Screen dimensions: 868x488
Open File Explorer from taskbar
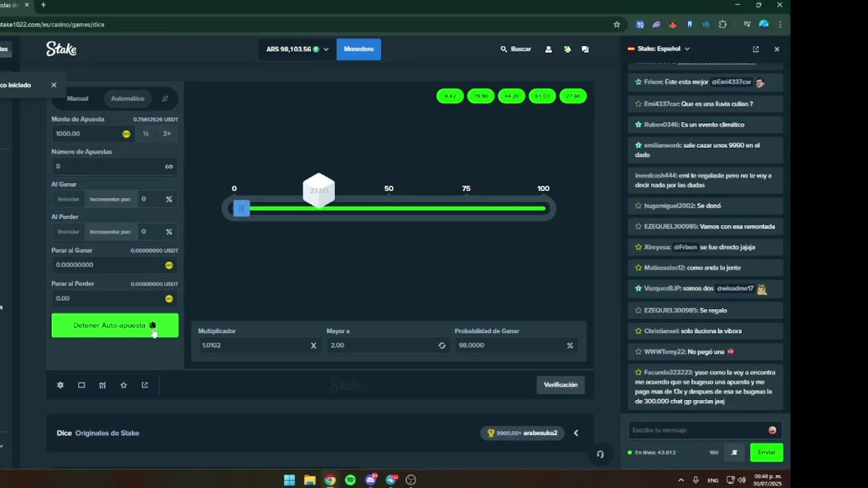[x=310, y=480]
